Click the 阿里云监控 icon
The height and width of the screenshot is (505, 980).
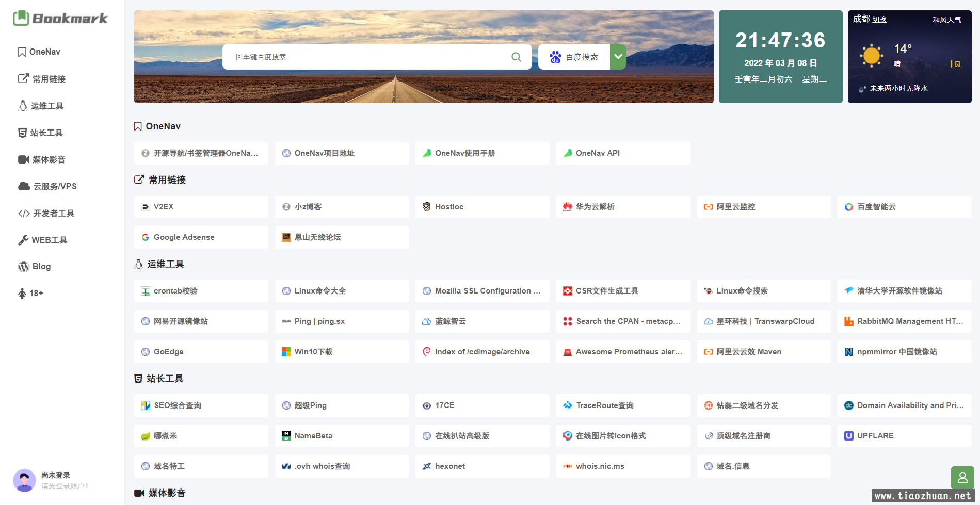tap(709, 207)
